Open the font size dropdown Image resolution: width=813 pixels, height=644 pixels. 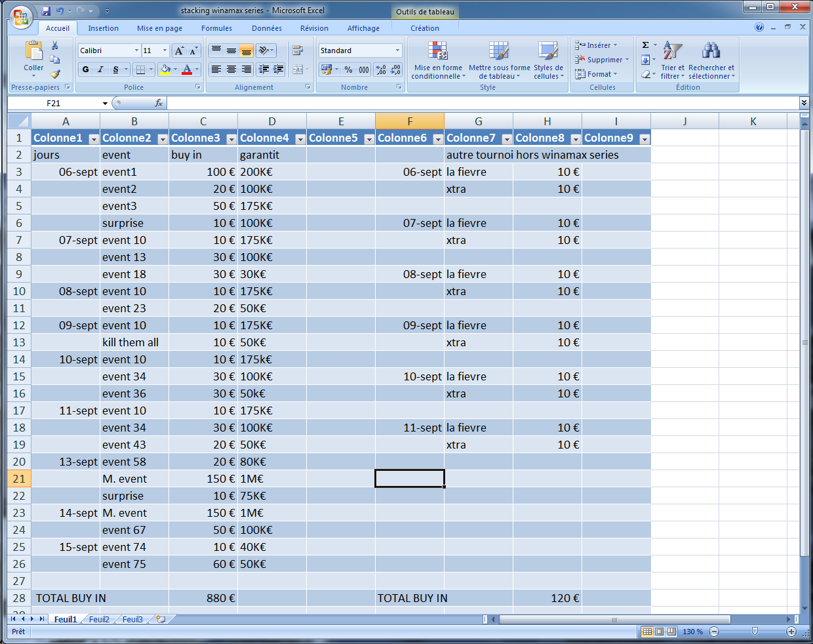[165, 50]
